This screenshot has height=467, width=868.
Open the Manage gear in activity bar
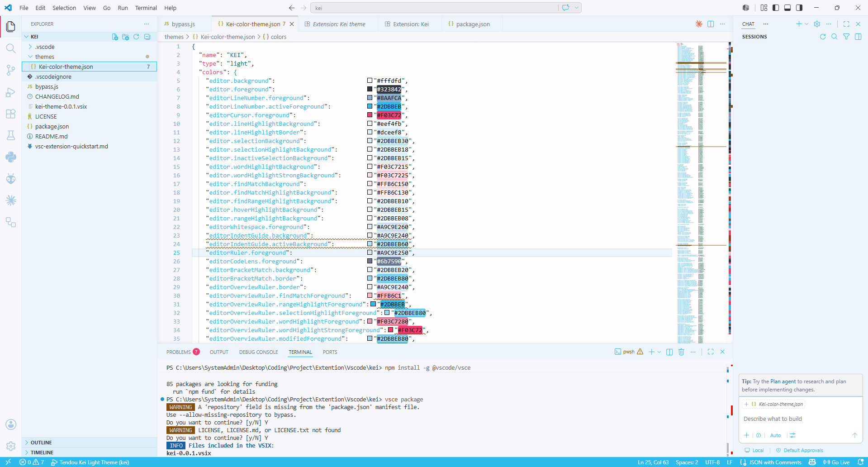coord(11,446)
